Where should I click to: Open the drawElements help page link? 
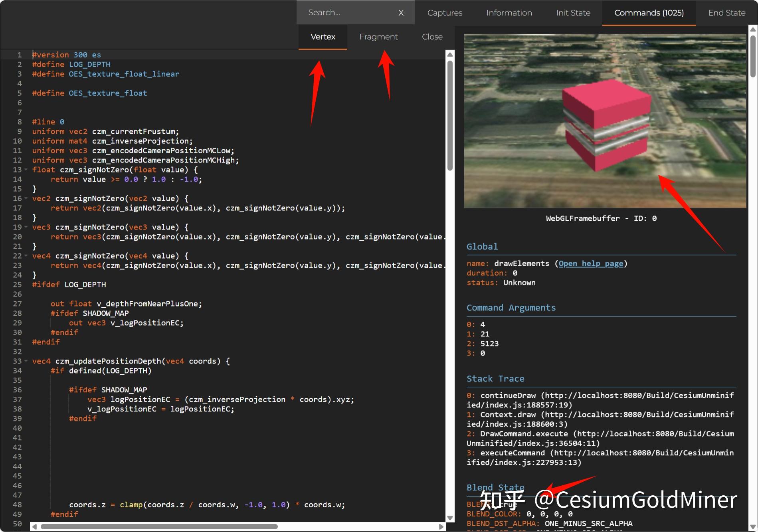[x=591, y=263]
